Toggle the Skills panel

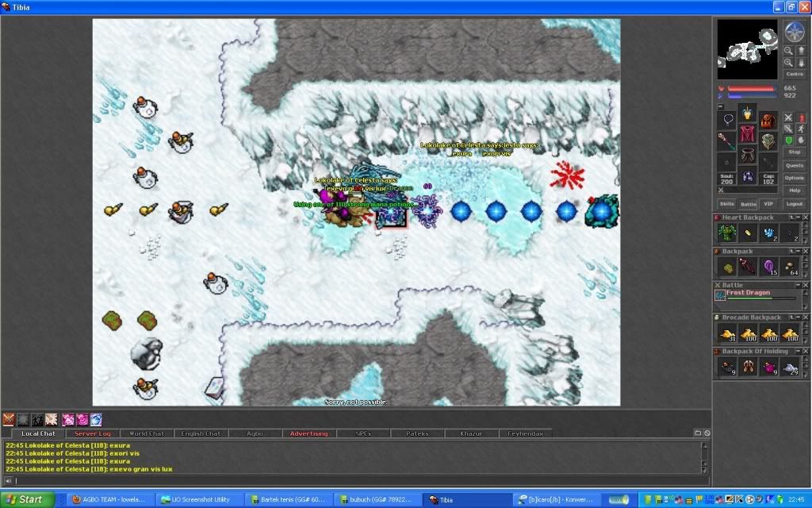click(726, 204)
